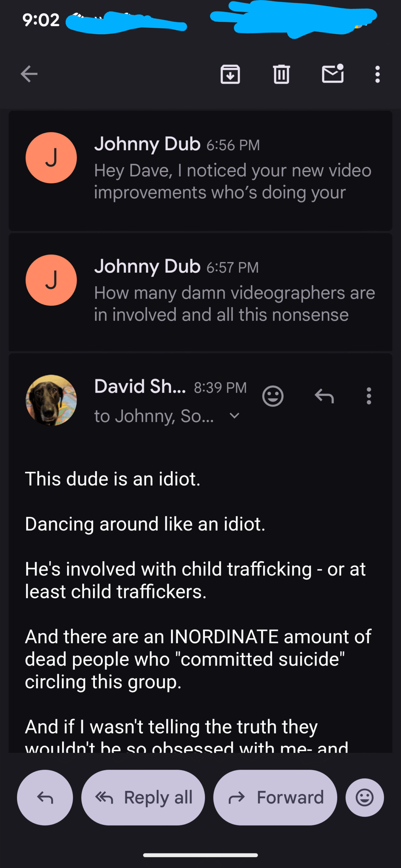Archive this email conversation
This screenshot has height=868, width=401.
click(230, 74)
